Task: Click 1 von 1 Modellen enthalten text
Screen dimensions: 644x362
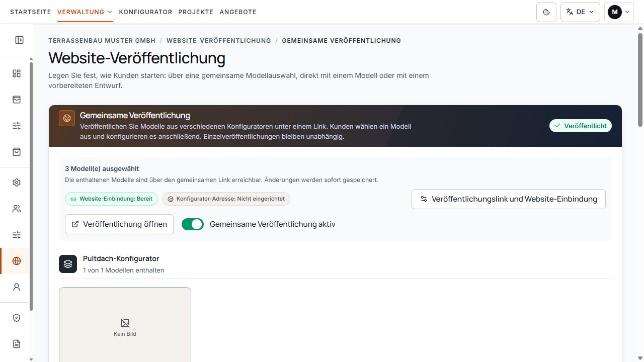Action: pyautogui.click(x=124, y=270)
